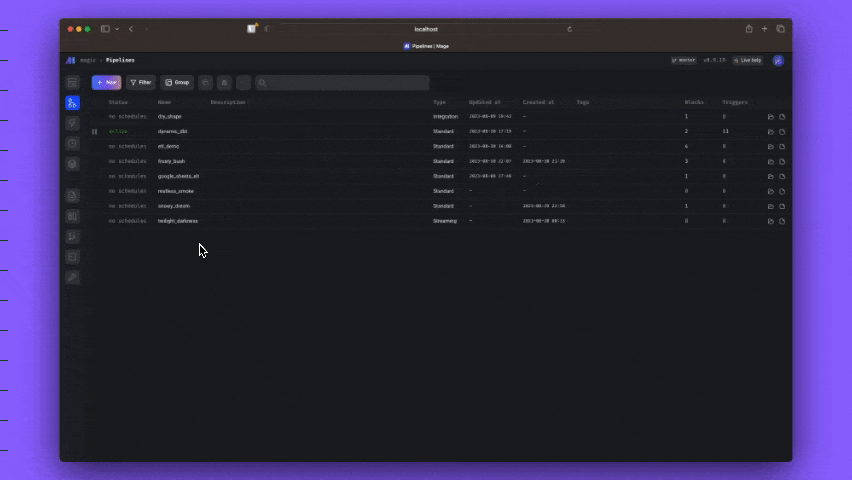Open logs icon for etl_demo row
Screen dimensions: 852x480
click(782, 147)
